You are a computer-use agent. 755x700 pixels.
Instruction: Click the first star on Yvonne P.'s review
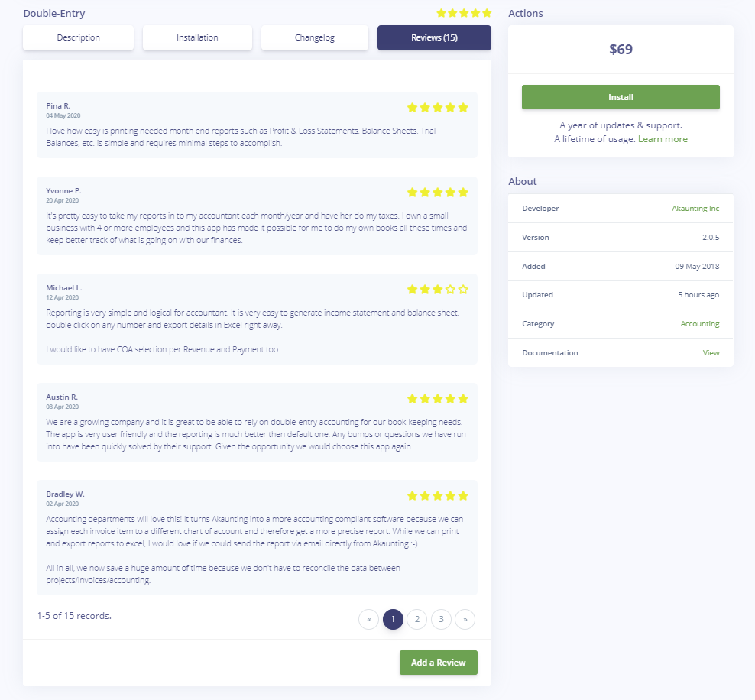click(x=413, y=193)
